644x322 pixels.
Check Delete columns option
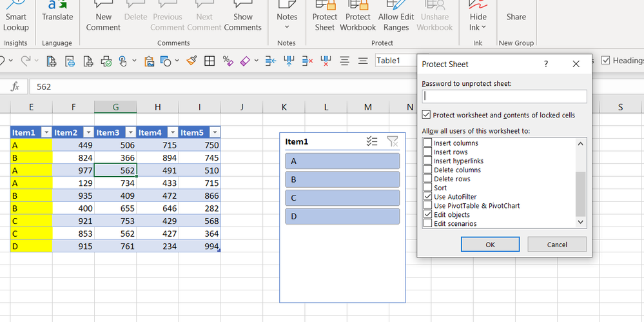click(x=427, y=170)
